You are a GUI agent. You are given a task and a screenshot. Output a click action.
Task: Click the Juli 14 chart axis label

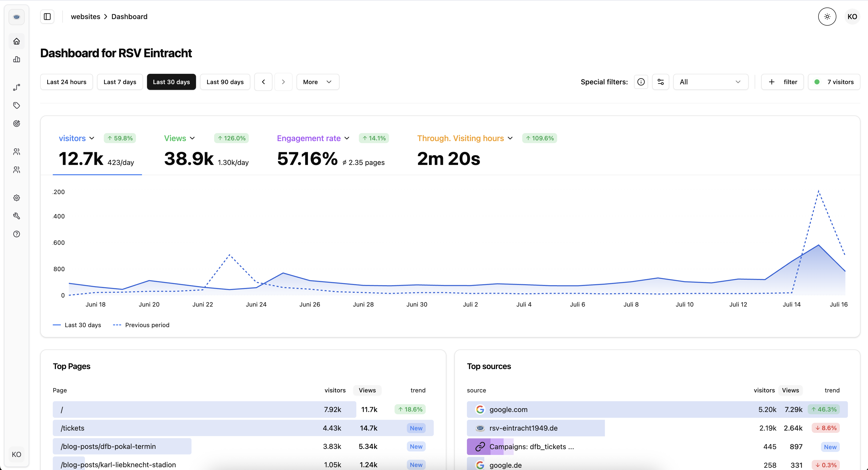pos(791,304)
